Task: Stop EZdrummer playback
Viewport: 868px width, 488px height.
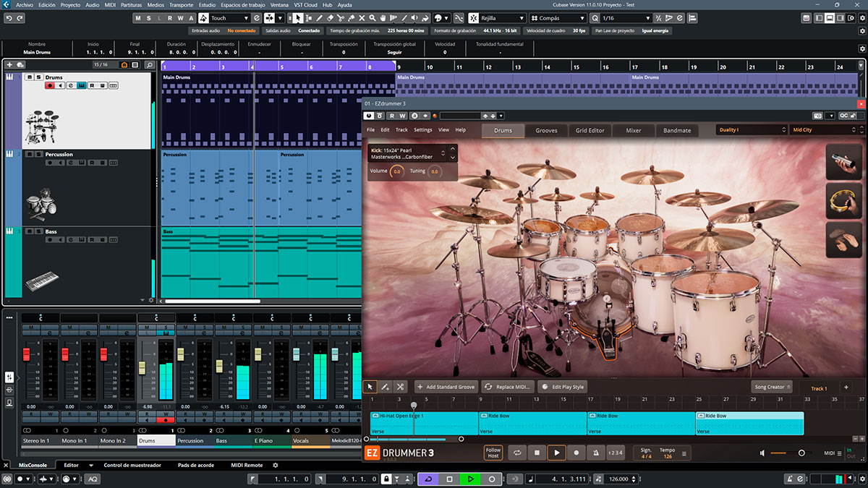Action: tap(537, 453)
